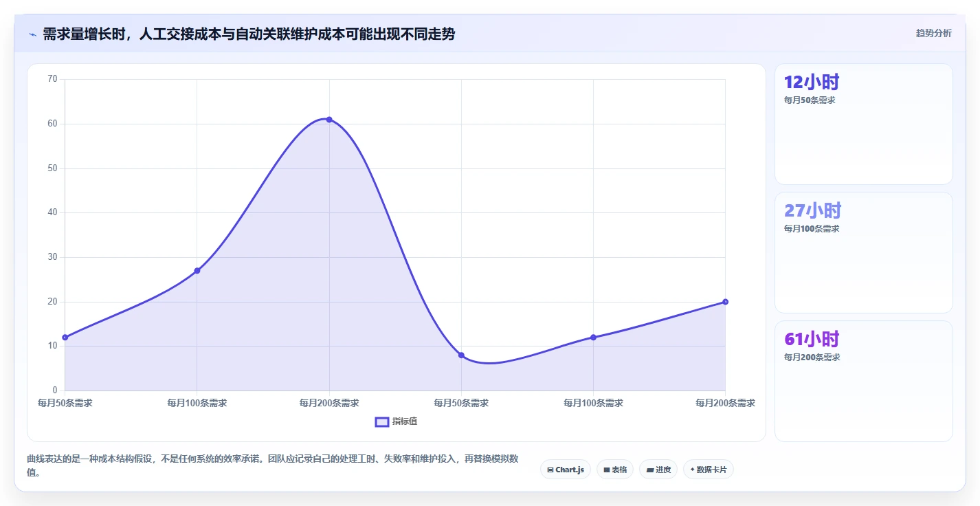Click the y-axis label 10

tap(53, 346)
